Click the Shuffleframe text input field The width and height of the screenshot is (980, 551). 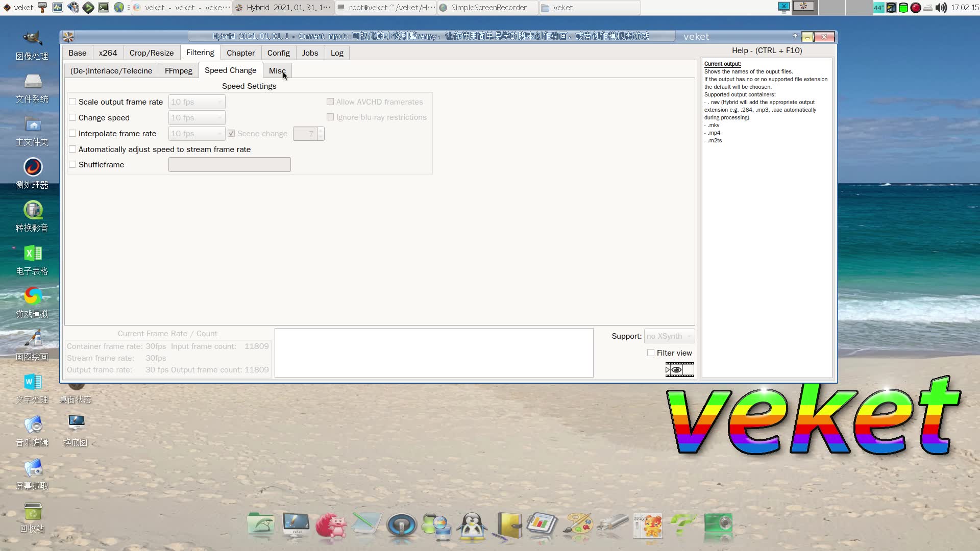coord(229,165)
